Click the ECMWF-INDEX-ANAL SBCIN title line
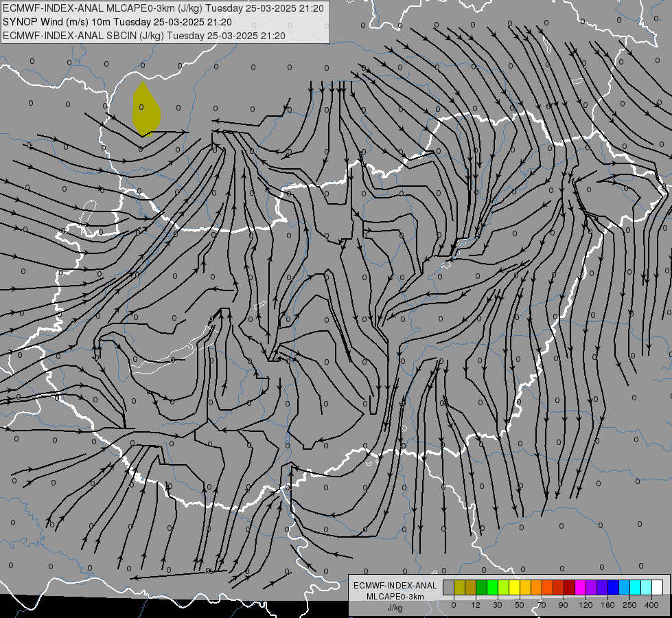This screenshot has height=618, width=672. (x=144, y=36)
